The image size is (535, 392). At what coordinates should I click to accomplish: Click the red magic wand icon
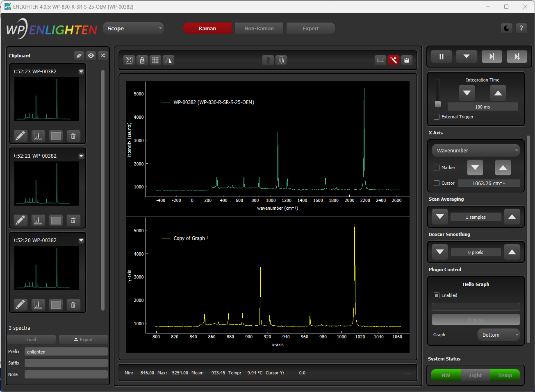point(393,60)
